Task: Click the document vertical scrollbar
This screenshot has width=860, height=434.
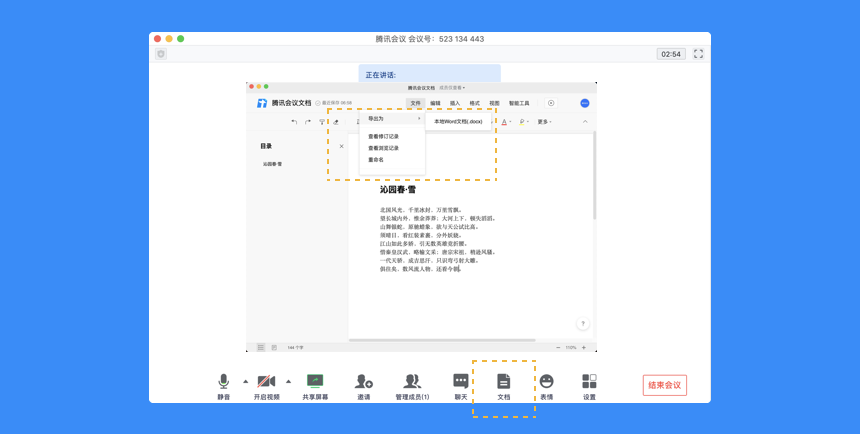Action: pyautogui.click(x=595, y=176)
